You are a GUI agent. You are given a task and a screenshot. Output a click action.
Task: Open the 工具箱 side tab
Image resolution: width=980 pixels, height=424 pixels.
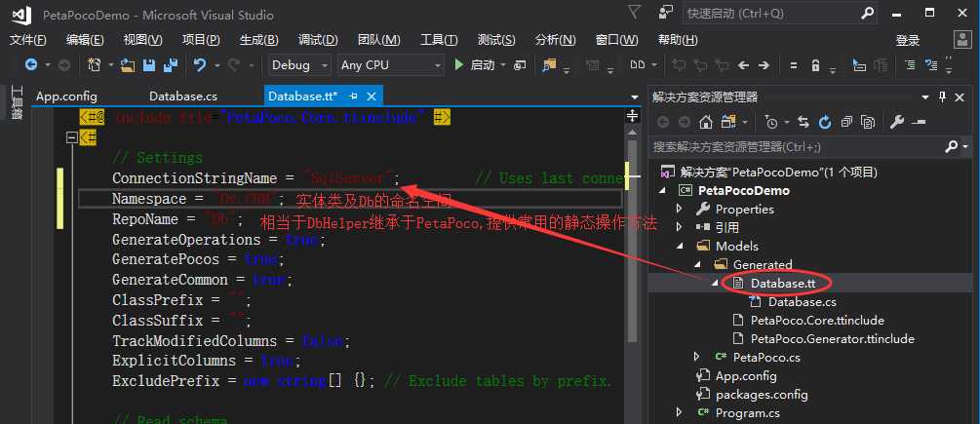(17, 103)
